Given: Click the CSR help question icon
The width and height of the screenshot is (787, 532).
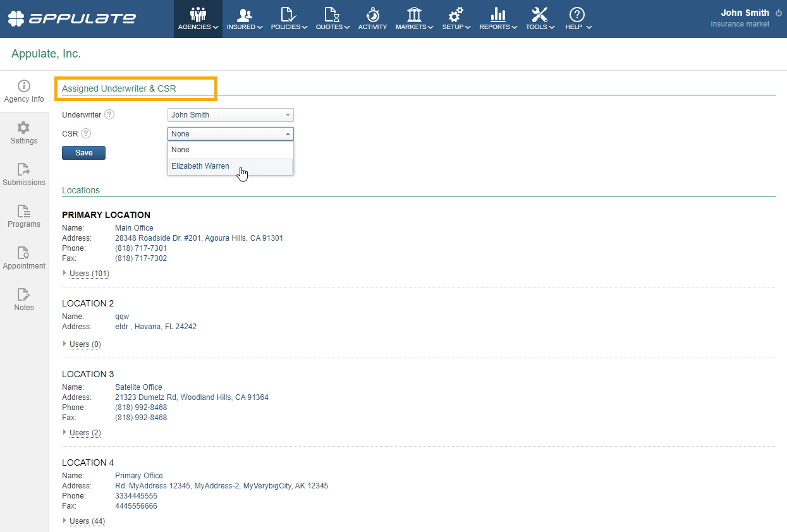Looking at the screenshot, I should click(86, 134).
